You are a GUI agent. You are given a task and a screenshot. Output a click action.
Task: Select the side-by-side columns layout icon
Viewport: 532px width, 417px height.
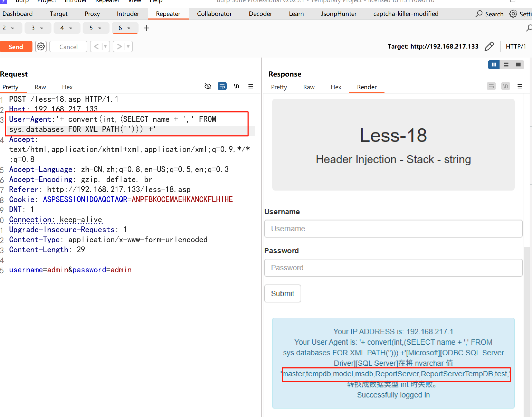(494, 64)
